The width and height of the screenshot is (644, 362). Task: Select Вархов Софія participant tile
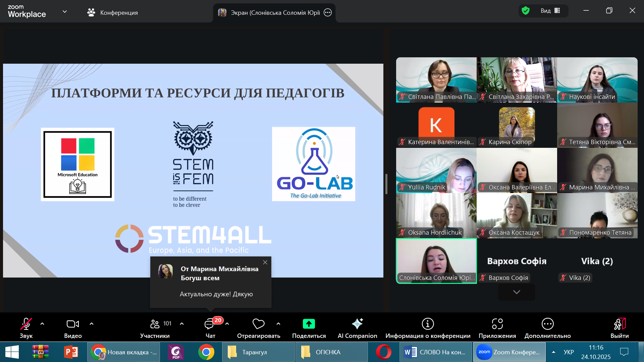coord(517,261)
